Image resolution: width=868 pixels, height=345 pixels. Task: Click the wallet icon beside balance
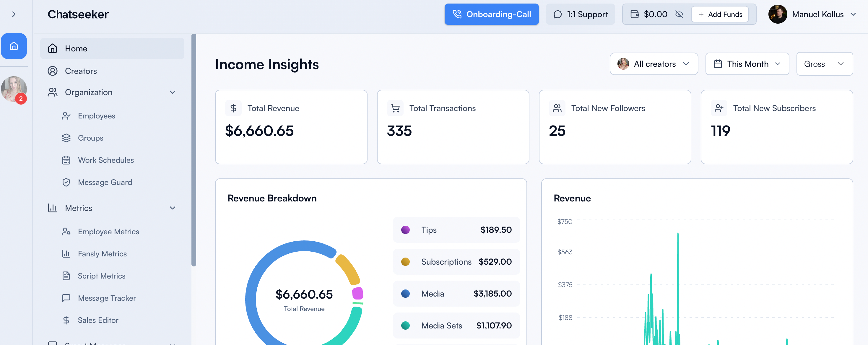[635, 14]
